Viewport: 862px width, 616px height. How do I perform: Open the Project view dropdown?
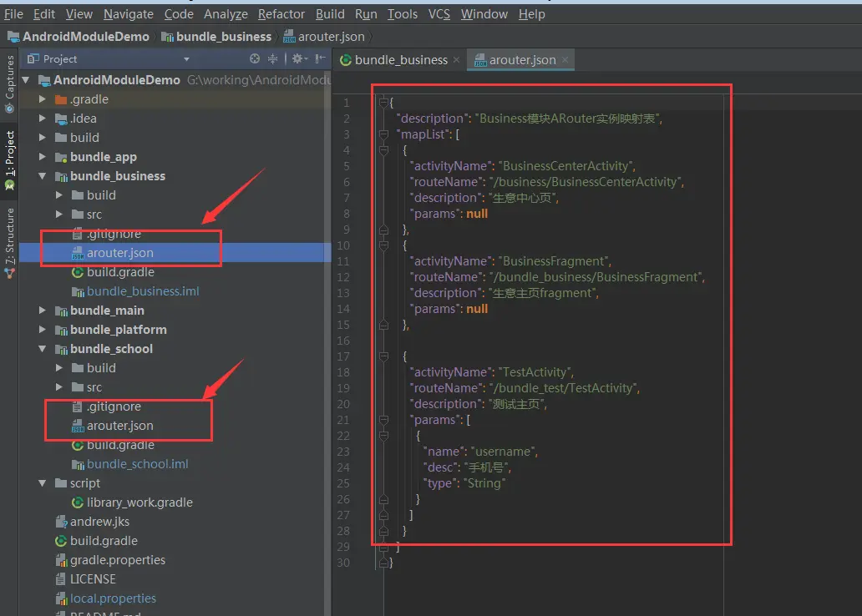pos(186,58)
